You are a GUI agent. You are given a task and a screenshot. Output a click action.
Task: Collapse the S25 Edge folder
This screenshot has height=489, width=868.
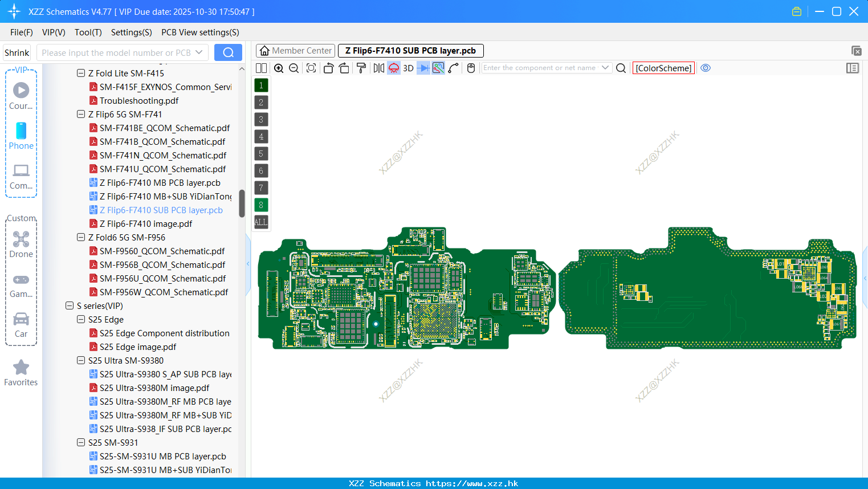coord(81,319)
